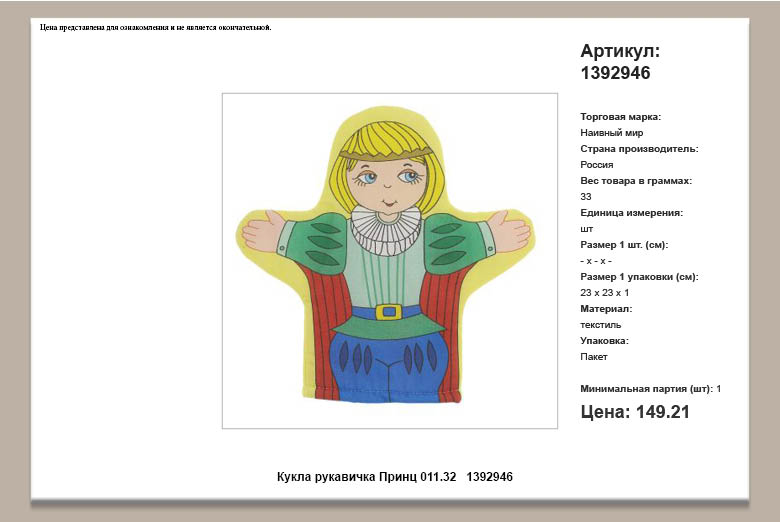Click the brand value 'Наивный мир'

coord(611,133)
